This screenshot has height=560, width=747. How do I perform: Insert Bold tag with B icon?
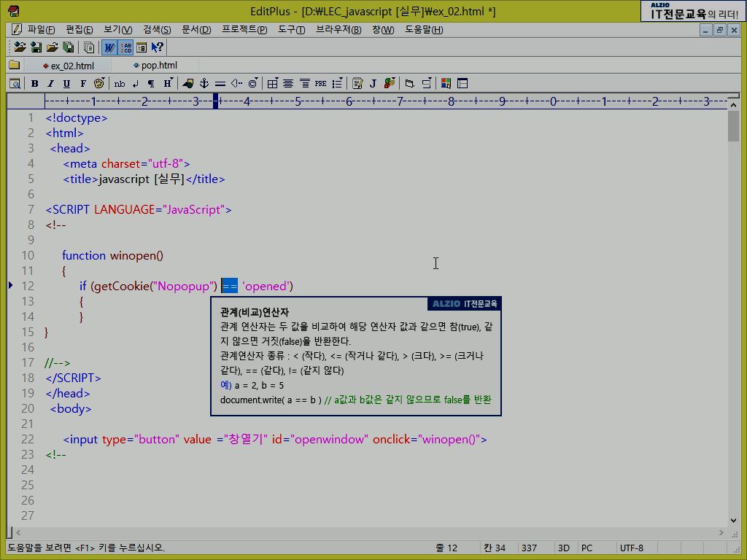coord(35,84)
